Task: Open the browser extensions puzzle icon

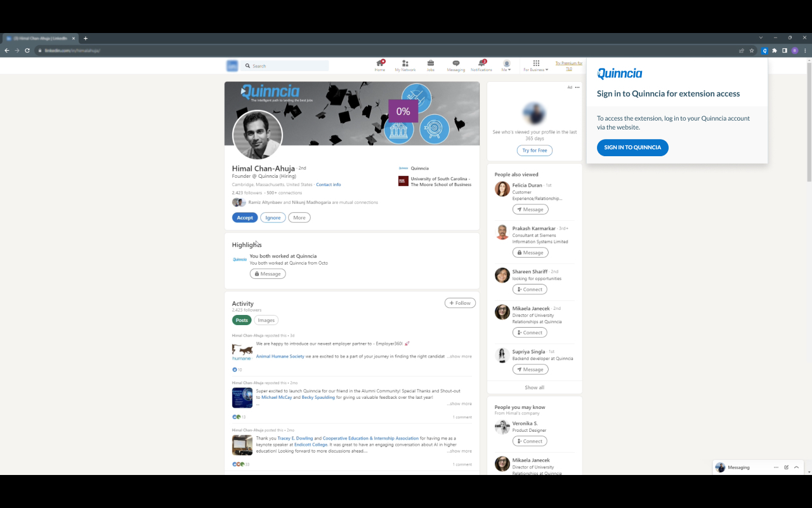Action: 775,50
